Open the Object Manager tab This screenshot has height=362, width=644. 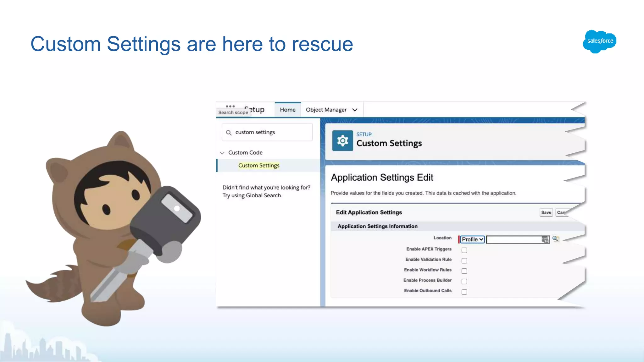pyautogui.click(x=326, y=110)
